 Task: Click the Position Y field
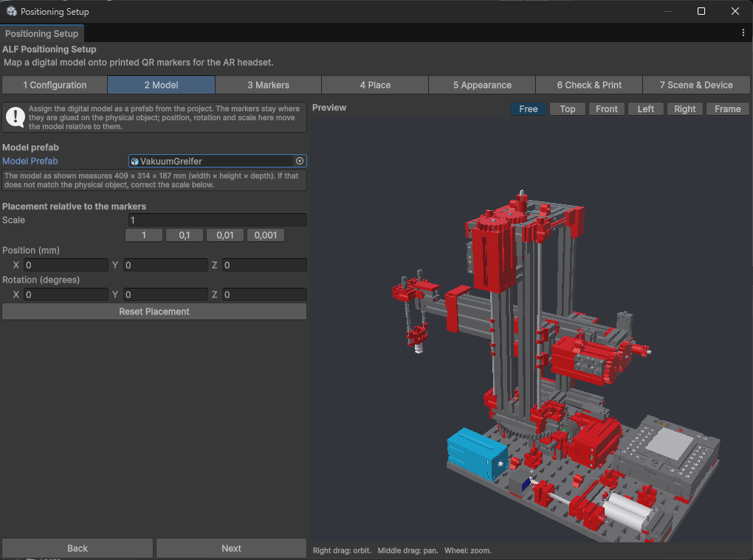coord(165,265)
